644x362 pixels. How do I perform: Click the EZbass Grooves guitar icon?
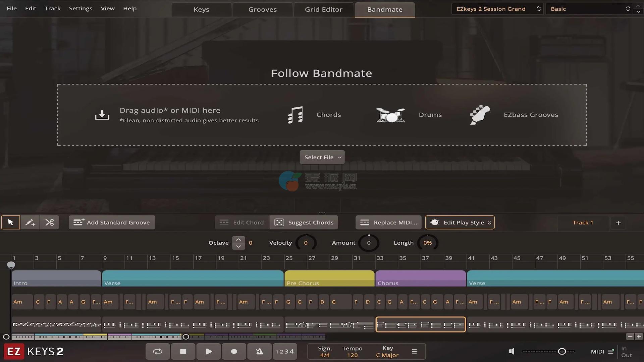(x=479, y=115)
